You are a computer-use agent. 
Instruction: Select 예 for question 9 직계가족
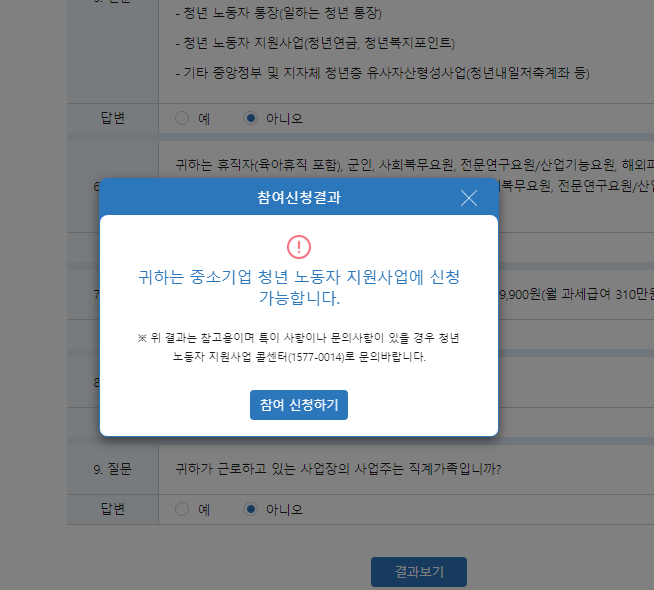click(182, 509)
